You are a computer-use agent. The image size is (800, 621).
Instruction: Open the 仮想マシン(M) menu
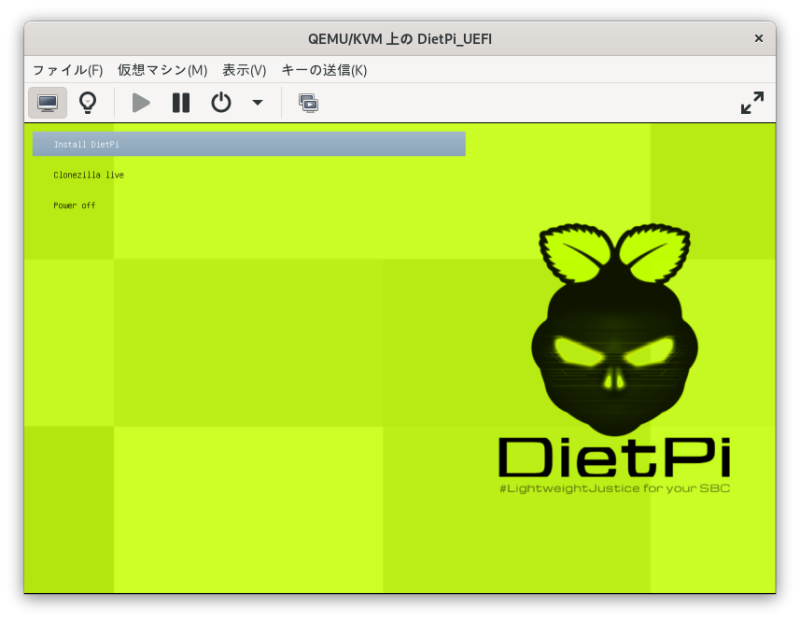point(162,70)
